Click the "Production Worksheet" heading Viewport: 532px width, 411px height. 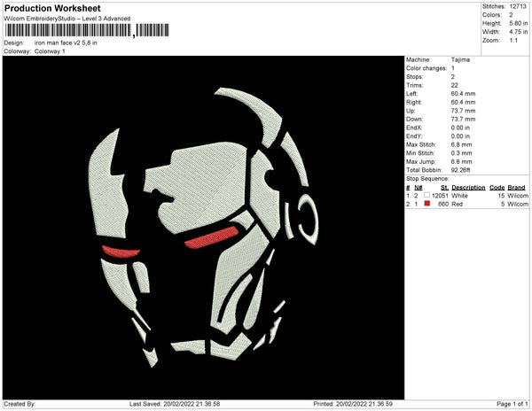pyautogui.click(x=52, y=8)
